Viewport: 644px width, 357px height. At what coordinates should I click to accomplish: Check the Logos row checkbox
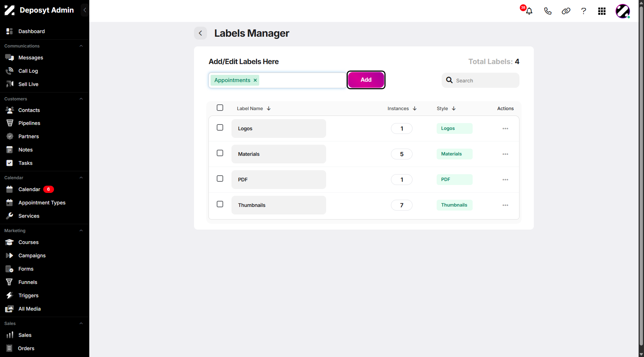point(220,127)
